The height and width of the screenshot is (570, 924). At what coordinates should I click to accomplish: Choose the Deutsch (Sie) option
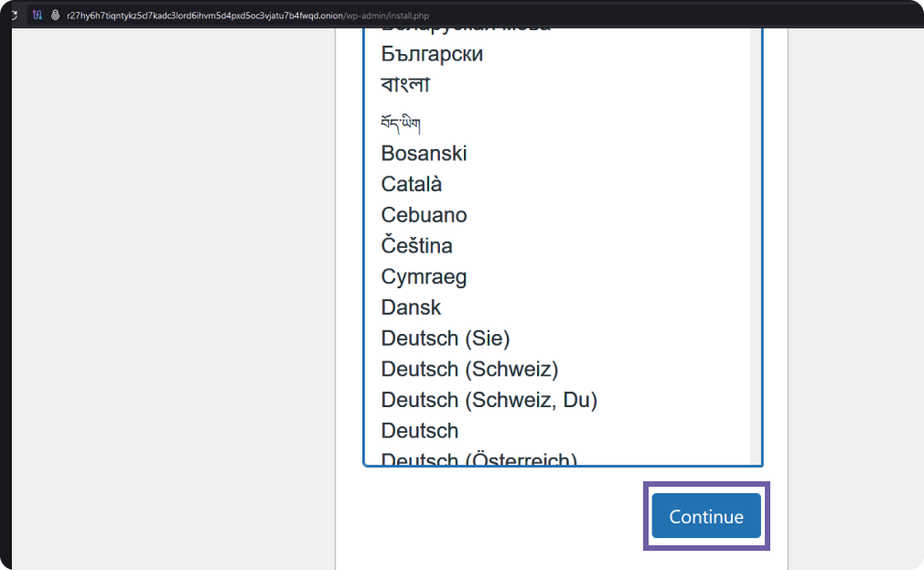446,339
